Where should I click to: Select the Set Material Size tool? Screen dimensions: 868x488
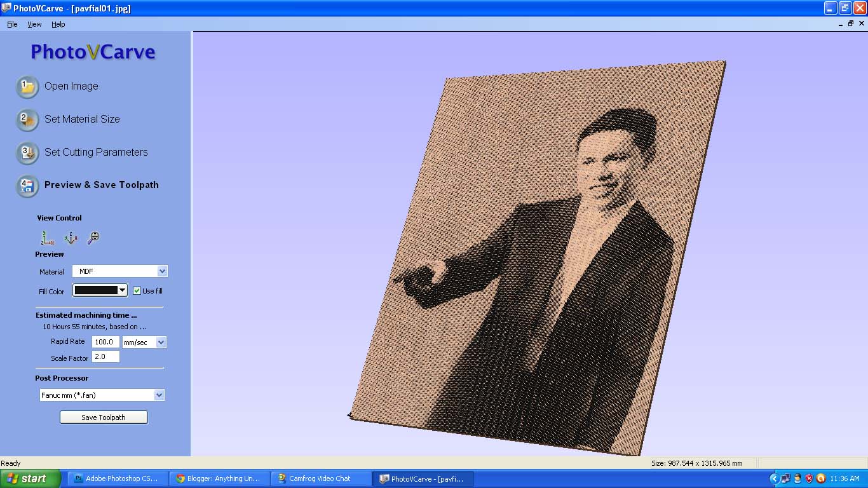(x=81, y=119)
